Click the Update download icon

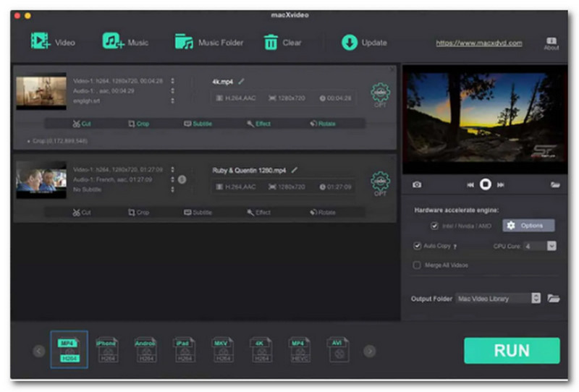click(350, 42)
